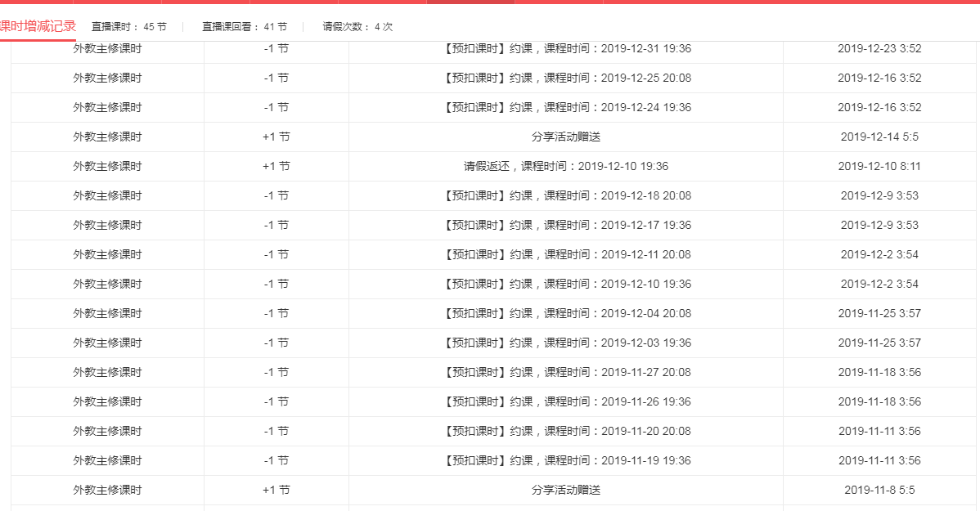The width and height of the screenshot is (980, 511).
Task: Select the 约课 entry for 2019-11-26 19:36
Action: pos(566,402)
